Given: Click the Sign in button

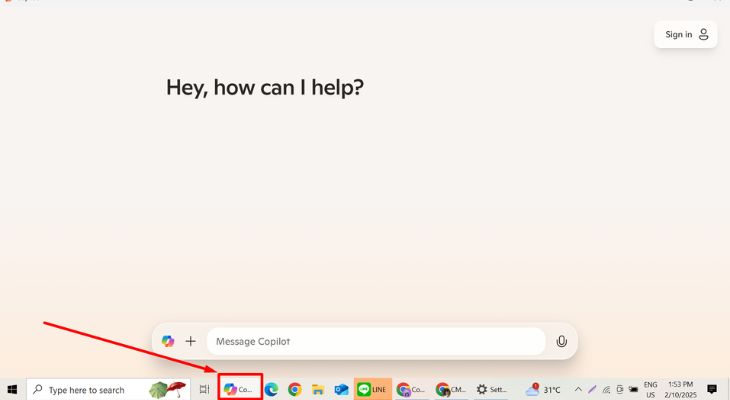Looking at the screenshot, I should (686, 34).
